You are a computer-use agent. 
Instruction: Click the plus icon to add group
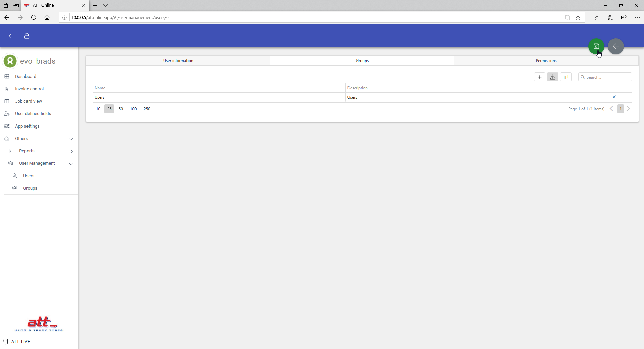539,77
